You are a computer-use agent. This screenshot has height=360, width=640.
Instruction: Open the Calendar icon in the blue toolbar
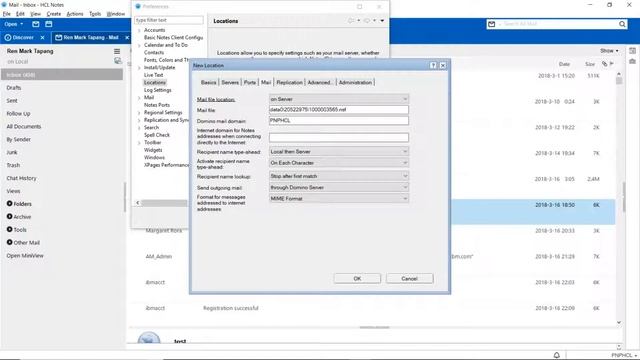click(49, 24)
